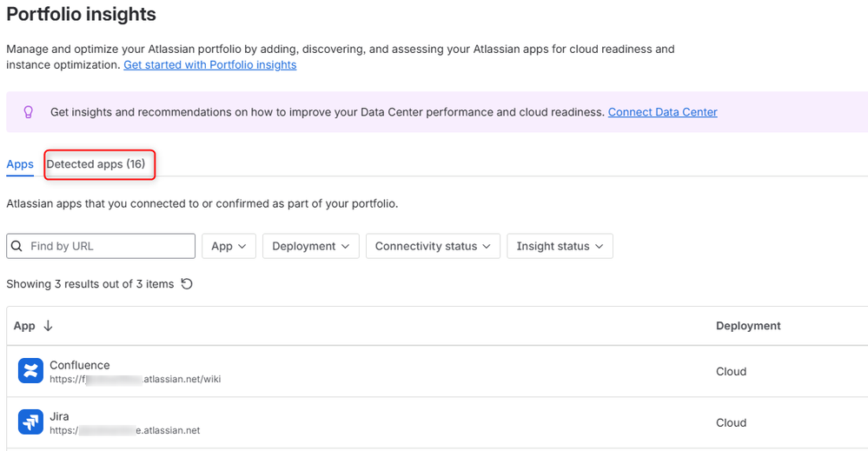Click the Portfolio insights heading
The height and width of the screenshot is (451, 868).
point(82,14)
